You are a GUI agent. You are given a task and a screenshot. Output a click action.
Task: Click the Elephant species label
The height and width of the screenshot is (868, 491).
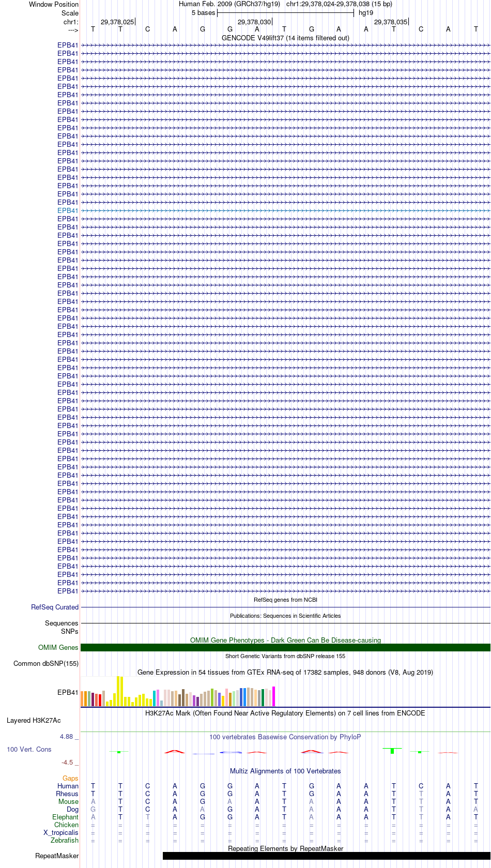tap(65, 817)
